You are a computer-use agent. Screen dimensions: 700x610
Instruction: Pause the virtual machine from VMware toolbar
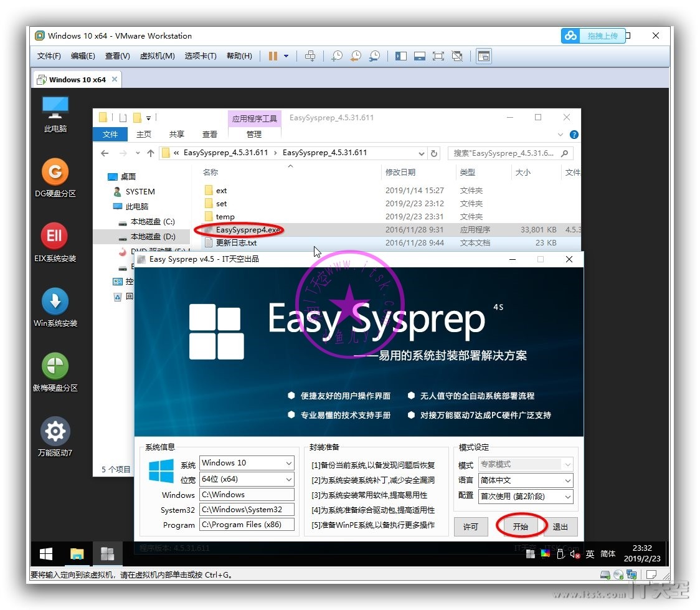tap(273, 56)
